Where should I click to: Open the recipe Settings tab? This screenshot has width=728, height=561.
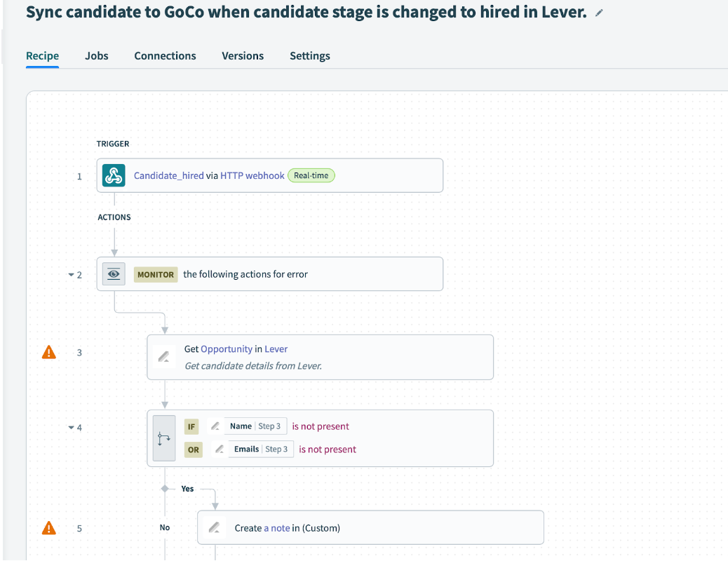309,55
